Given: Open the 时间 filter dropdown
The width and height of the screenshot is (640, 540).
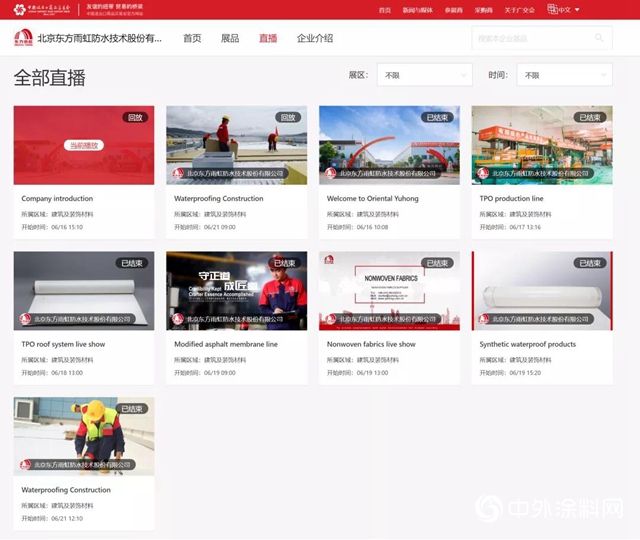Looking at the screenshot, I should click(564, 75).
